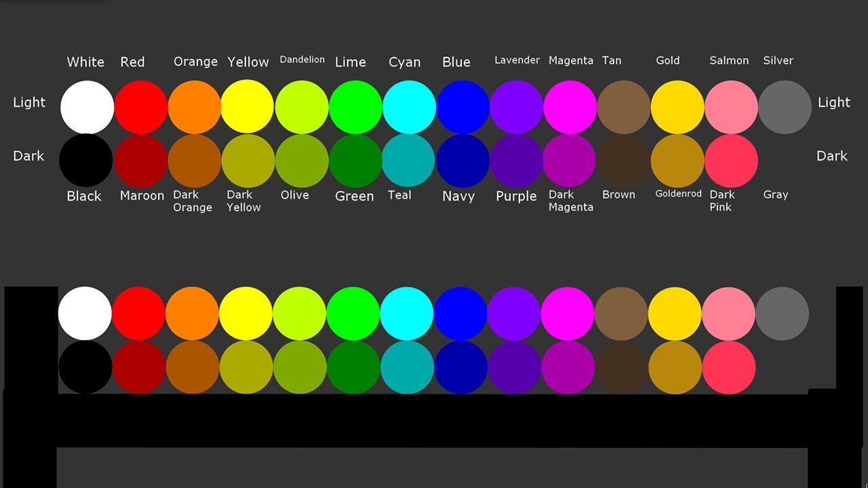The height and width of the screenshot is (488, 868).
Task: Pick the bright orange ball in the bottom tray
Action: (192, 313)
